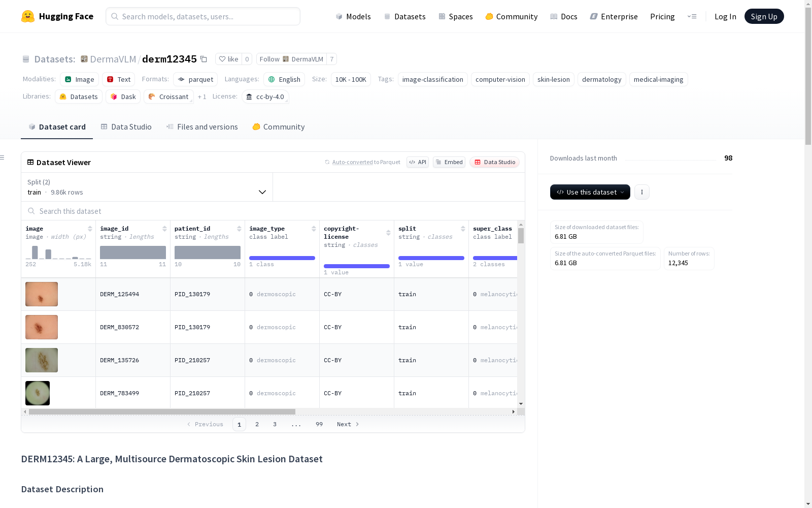Click the Image modality tag
The height and width of the screenshot is (508, 812).
point(80,79)
